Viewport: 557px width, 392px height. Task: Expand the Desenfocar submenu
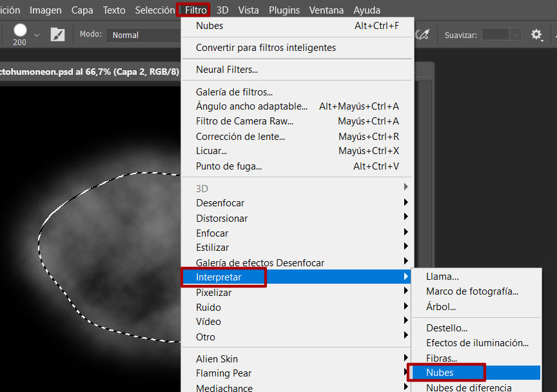click(221, 203)
